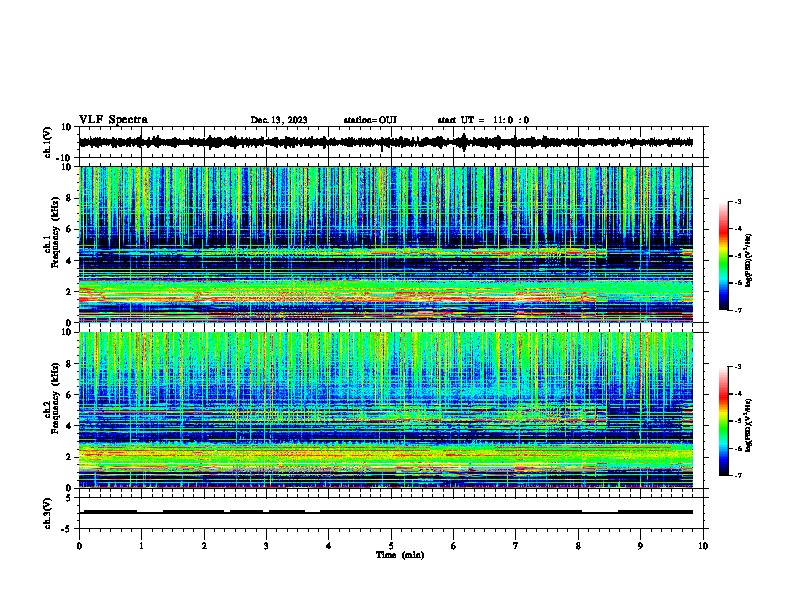Click the ch.3(V) axis label
This screenshot has height=612, width=792.
click(x=48, y=513)
